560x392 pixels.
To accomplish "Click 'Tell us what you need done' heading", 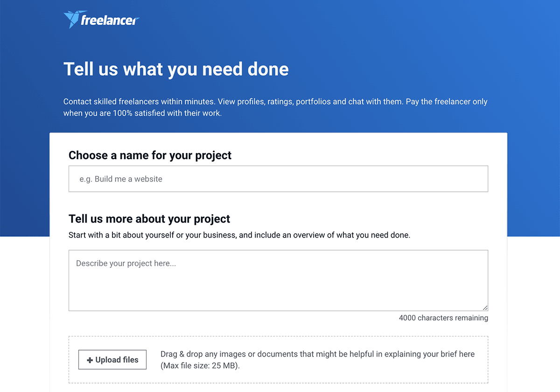I will click(176, 69).
